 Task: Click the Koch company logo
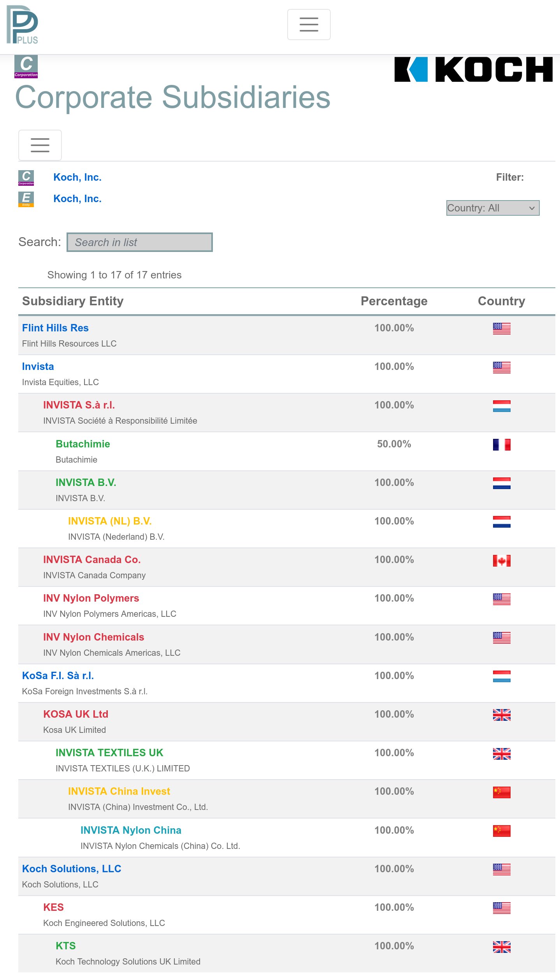(473, 69)
